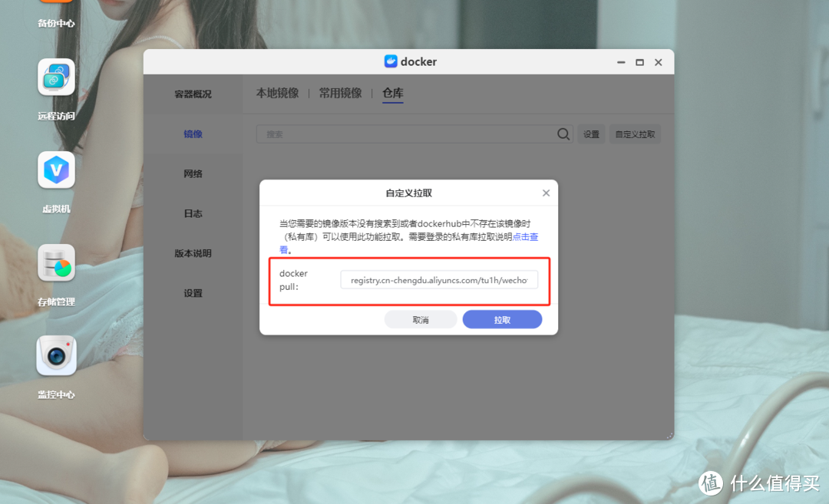This screenshot has width=829, height=504.
Task: Launch the 监控中心 (Surveillance Center) app icon
Action: click(x=55, y=355)
